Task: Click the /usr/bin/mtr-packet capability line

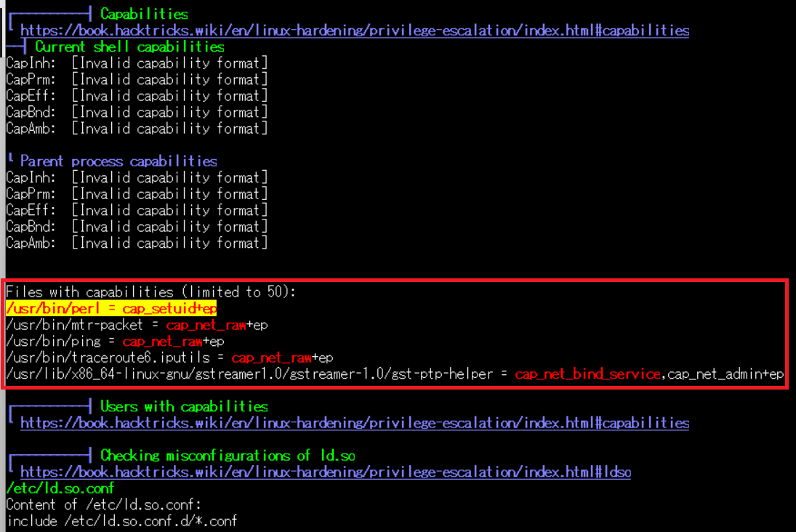Action: coord(137,325)
